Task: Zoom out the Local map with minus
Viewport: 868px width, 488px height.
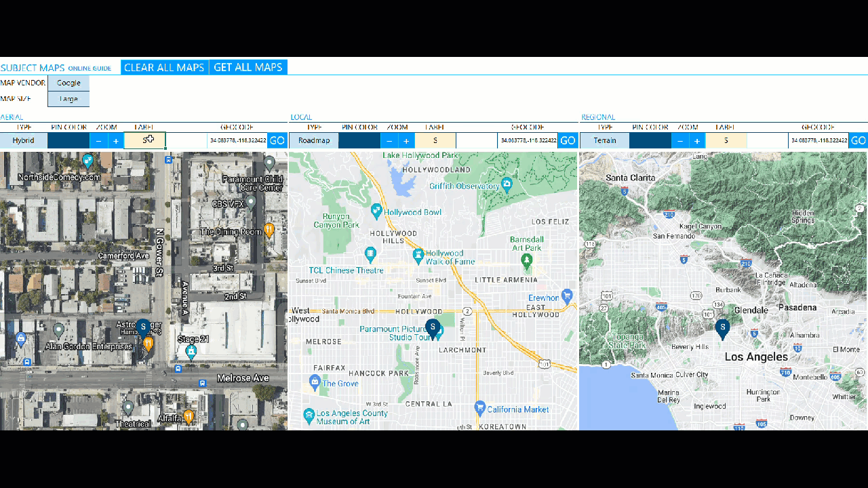Action: click(x=389, y=141)
